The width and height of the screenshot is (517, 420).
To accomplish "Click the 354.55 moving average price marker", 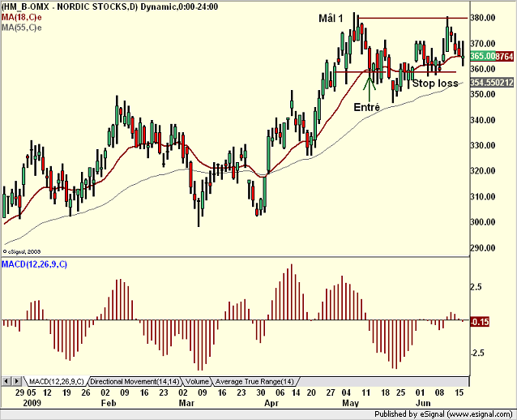I will pyautogui.click(x=492, y=82).
